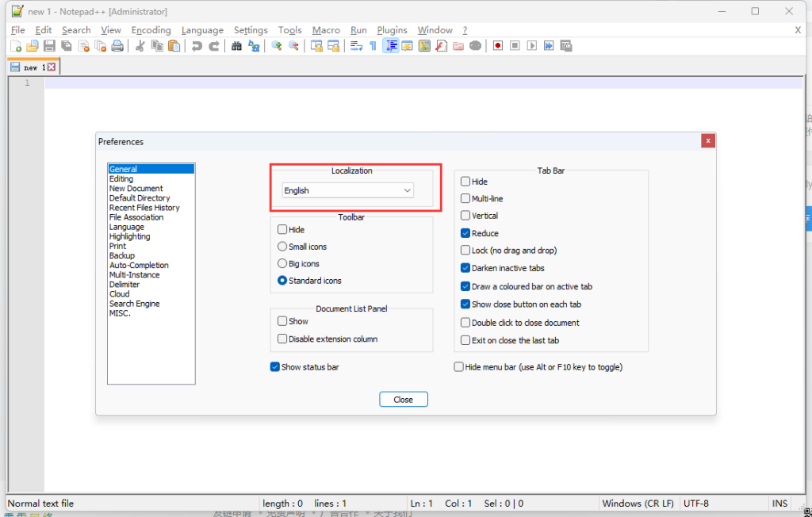Image resolution: width=812 pixels, height=517 pixels.
Task: Select the Big icons radio button
Action: [282, 264]
